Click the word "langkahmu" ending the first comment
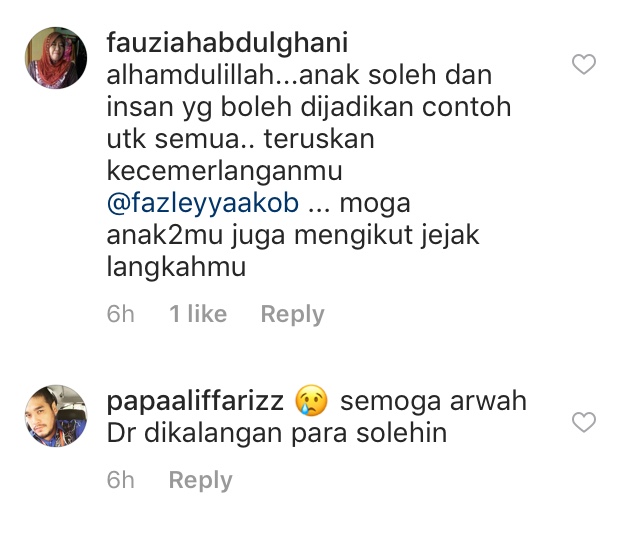This screenshot has height=538, width=640. (176, 267)
